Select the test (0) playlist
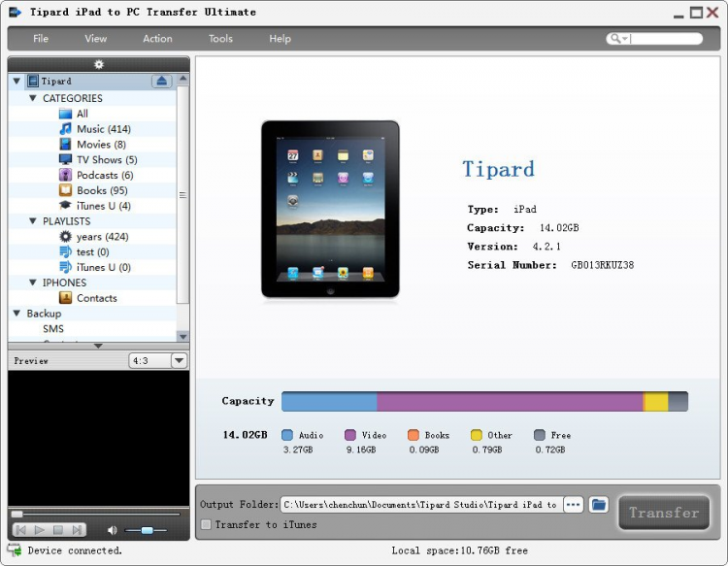The height and width of the screenshot is (566, 728). (92, 252)
